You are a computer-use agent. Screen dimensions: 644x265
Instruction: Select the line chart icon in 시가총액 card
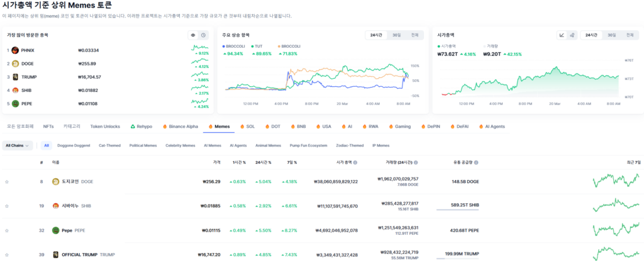point(562,35)
